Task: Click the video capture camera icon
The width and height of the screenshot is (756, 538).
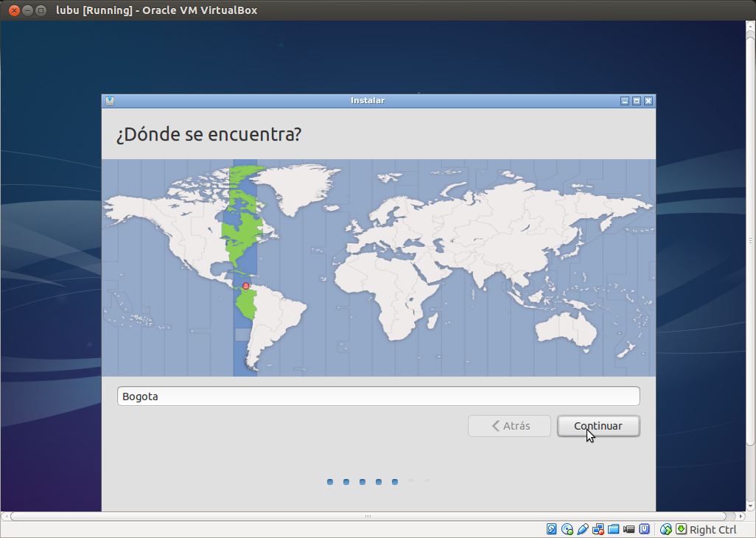Action: pos(629,529)
